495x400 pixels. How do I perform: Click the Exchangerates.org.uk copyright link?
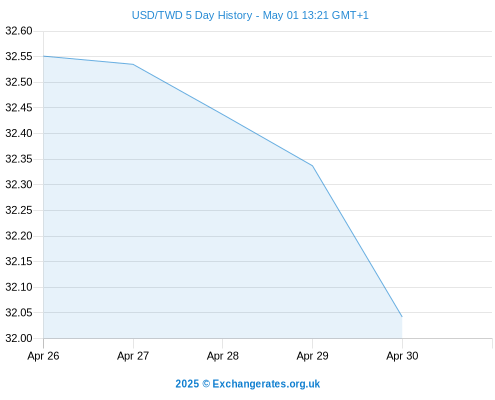pos(248,384)
